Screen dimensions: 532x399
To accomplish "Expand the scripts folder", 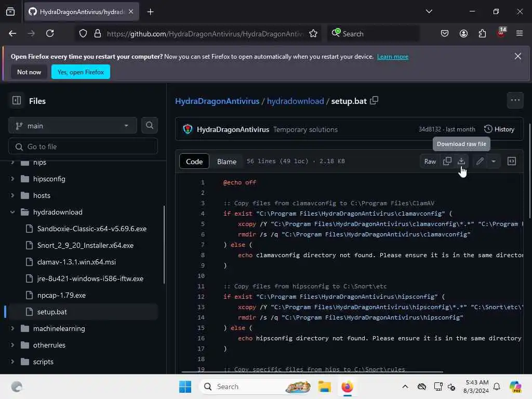I will [12, 362].
